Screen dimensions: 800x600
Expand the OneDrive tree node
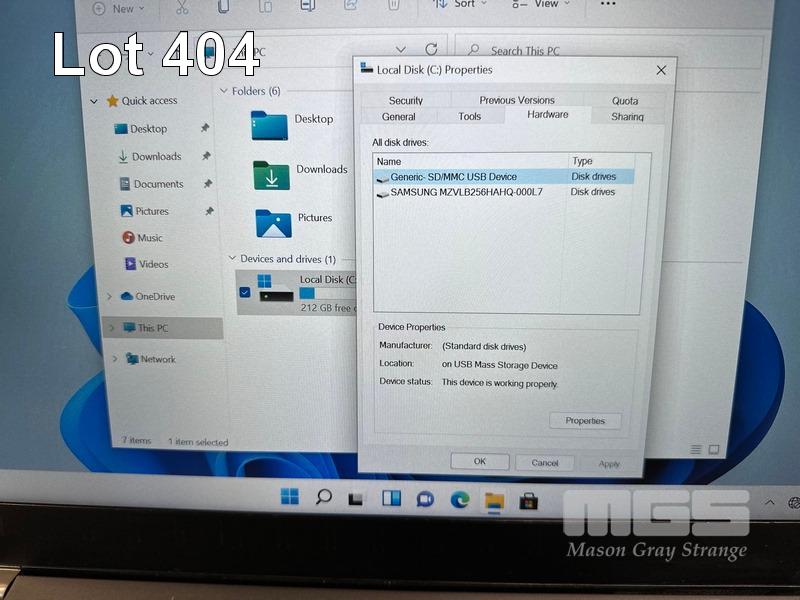coord(110,297)
